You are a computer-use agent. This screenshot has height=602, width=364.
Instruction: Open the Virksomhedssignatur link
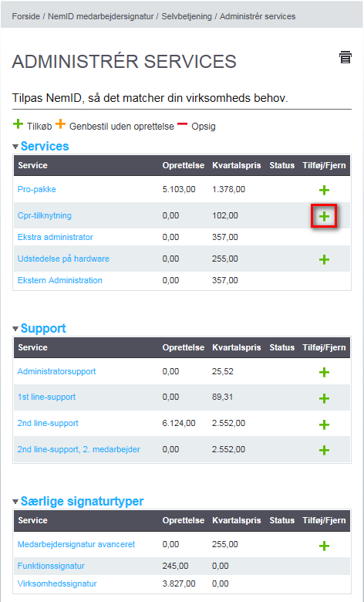pyautogui.click(x=57, y=584)
